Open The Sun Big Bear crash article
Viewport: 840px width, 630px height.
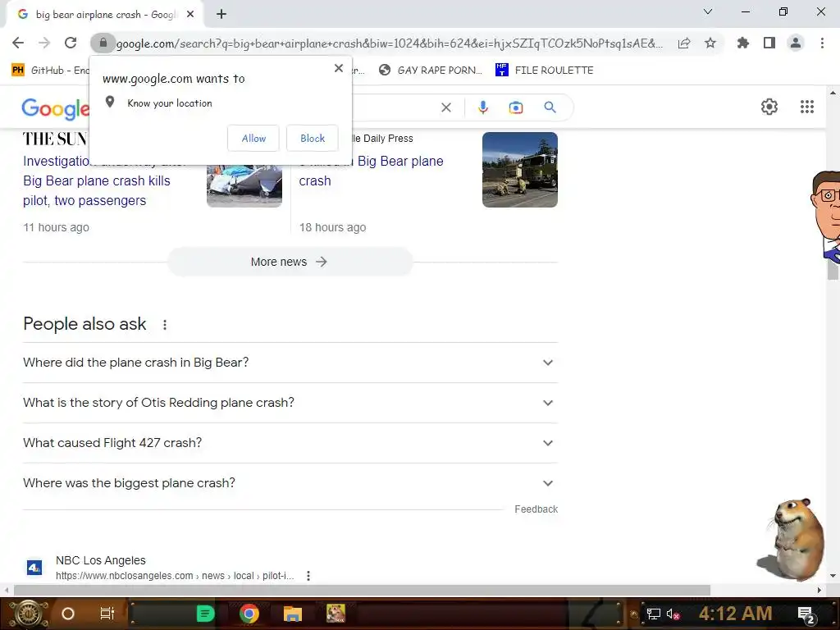coord(97,180)
